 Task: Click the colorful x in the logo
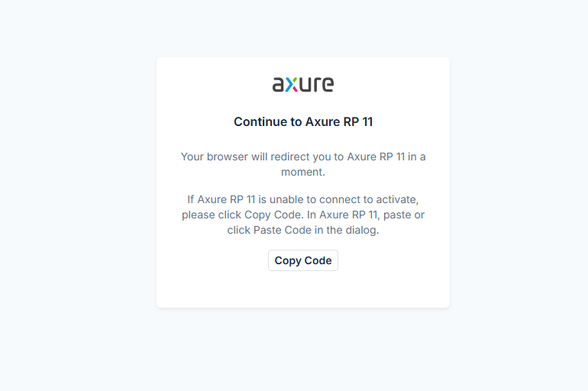[x=291, y=85]
